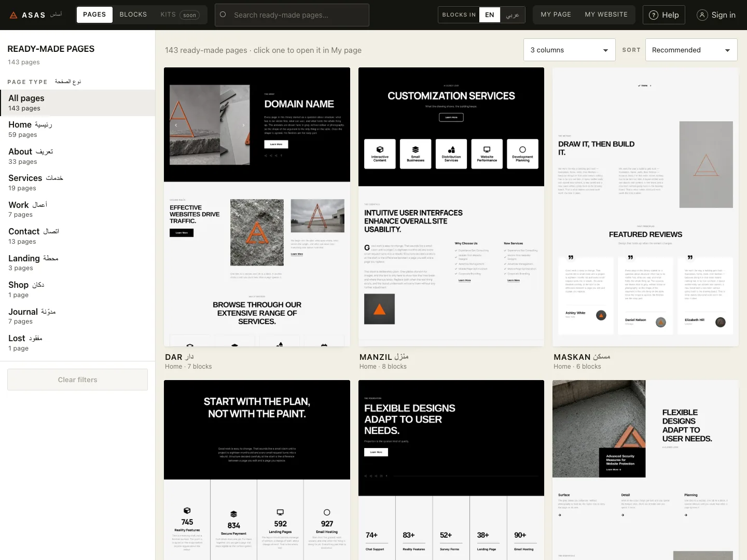
Task: Filter by Services page type
Action: (x=77, y=183)
